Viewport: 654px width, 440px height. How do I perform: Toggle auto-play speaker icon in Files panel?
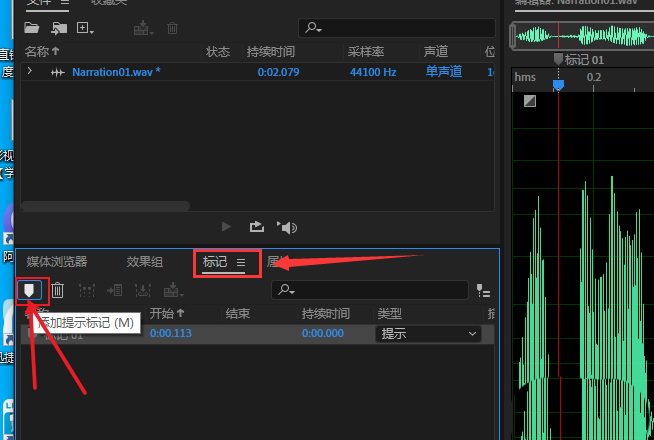tap(287, 227)
